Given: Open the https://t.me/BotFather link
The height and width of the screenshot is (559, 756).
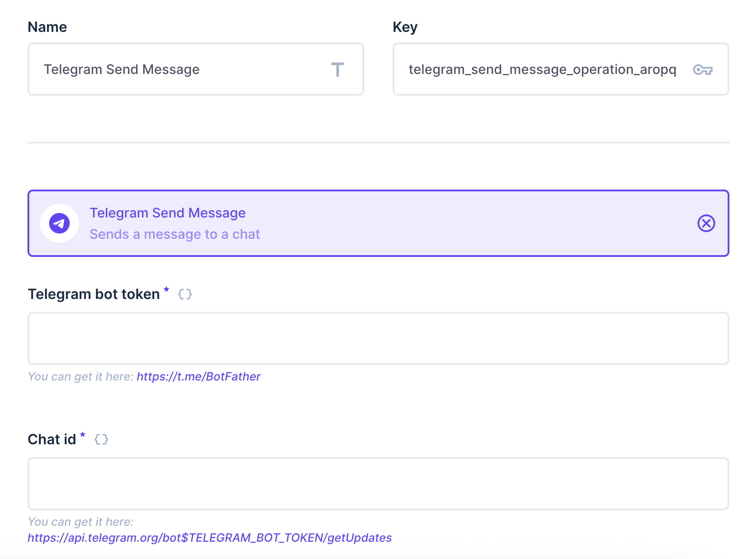Looking at the screenshot, I should [x=199, y=377].
